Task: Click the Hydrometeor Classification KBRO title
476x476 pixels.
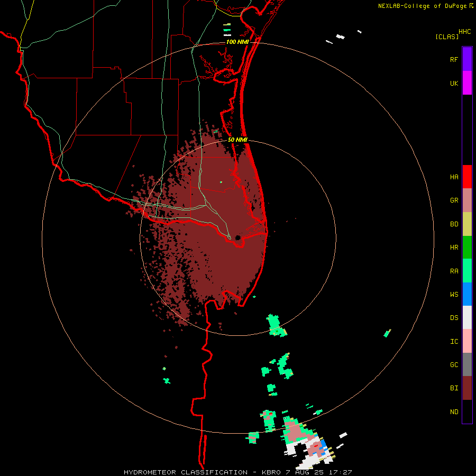Action: (x=237, y=472)
